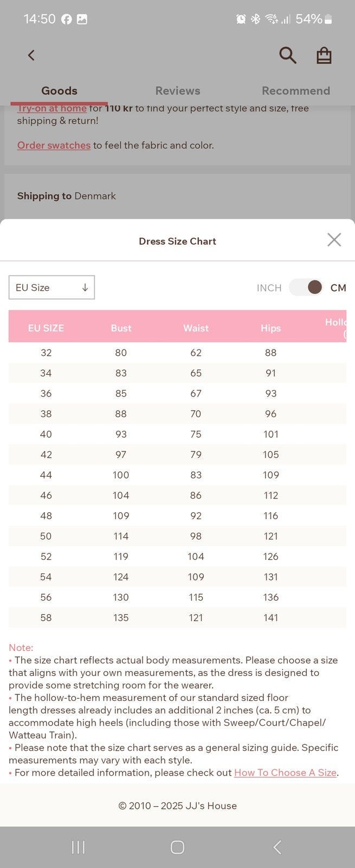Tap the Facebook notification icon in status bar
This screenshot has width=355, height=868.
[67, 20]
